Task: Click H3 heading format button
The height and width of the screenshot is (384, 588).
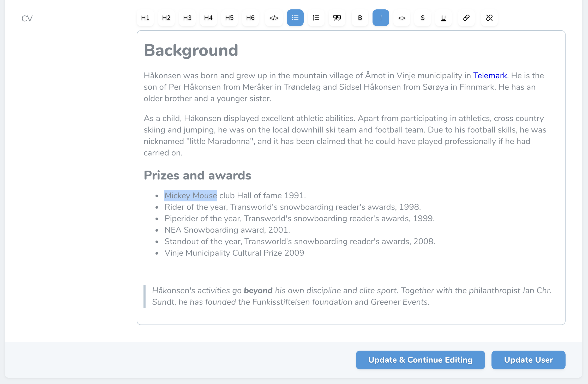Action: click(x=187, y=17)
